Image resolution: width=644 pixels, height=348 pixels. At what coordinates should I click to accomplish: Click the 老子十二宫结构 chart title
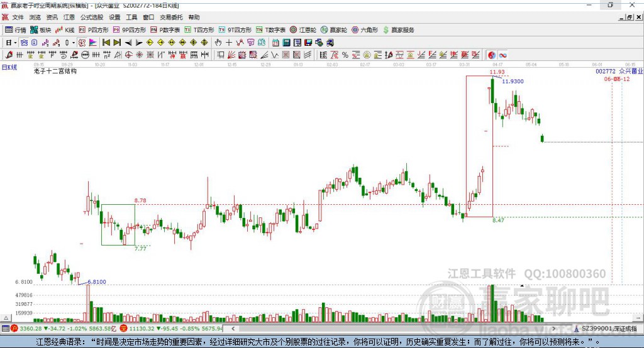click(x=55, y=71)
